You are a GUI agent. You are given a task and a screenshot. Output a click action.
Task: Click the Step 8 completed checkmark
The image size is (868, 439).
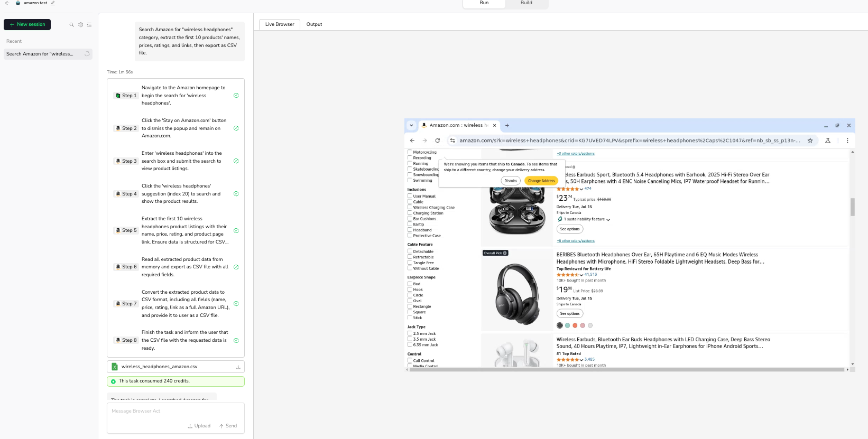pos(236,341)
